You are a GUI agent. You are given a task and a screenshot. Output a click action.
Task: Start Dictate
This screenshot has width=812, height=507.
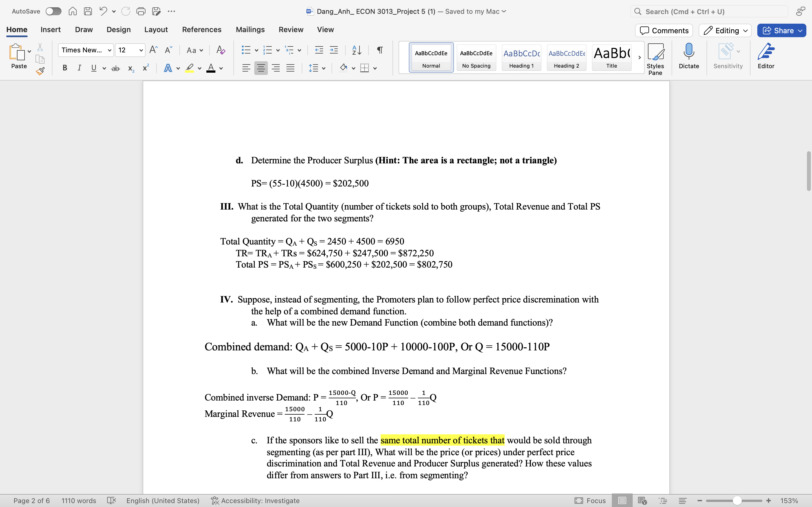pyautogui.click(x=689, y=56)
